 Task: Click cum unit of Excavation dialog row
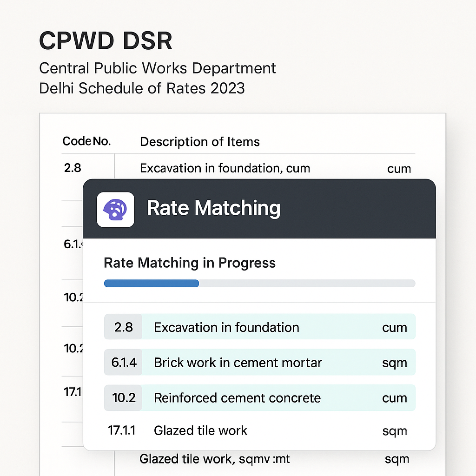(x=394, y=328)
